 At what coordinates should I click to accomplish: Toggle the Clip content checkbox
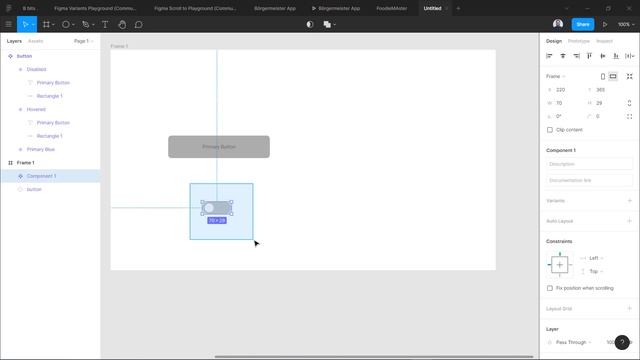coord(550,130)
